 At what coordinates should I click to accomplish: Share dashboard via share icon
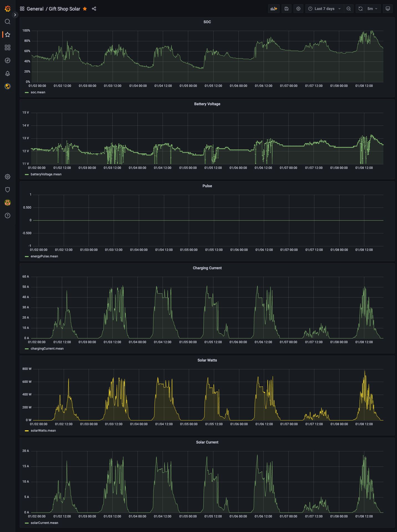pyautogui.click(x=94, y=9)
